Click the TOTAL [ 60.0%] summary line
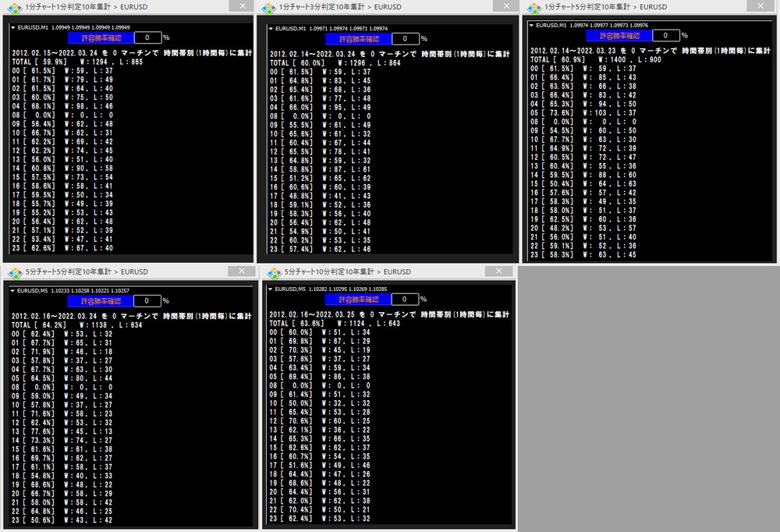 coord(335,63)
